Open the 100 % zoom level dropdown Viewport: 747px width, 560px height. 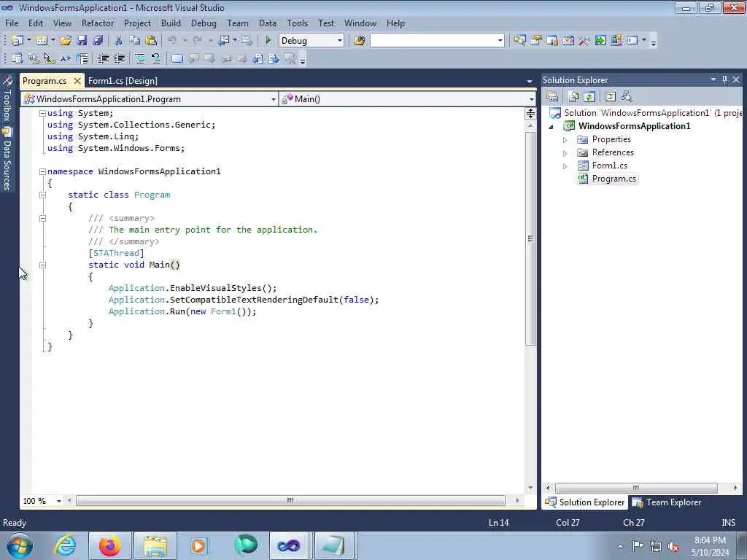(59, 501)
